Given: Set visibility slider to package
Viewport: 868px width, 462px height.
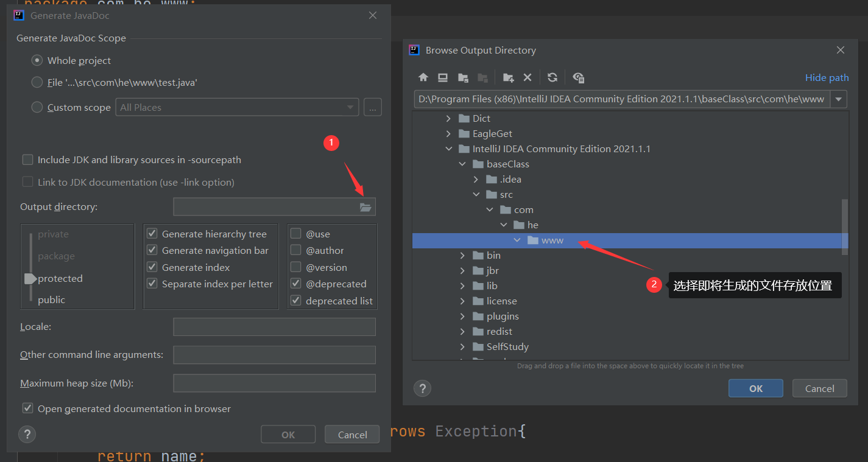Looking at the screenshot, I should [x=56, y=256].
